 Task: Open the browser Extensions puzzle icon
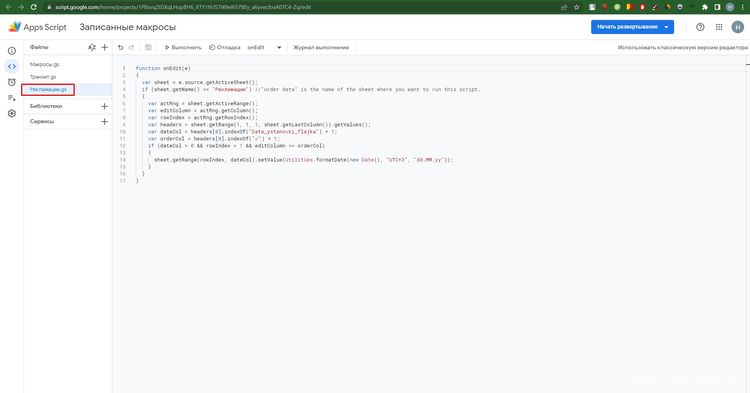[705, 7]
